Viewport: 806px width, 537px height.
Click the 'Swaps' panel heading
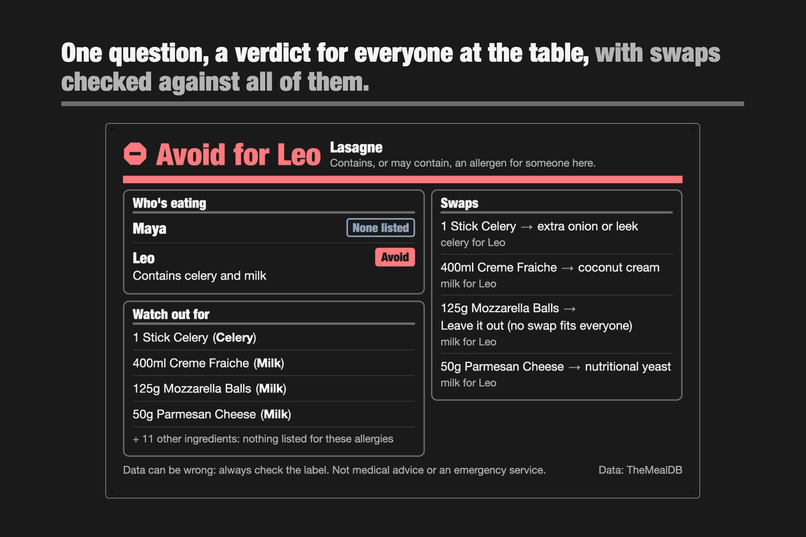460,203
